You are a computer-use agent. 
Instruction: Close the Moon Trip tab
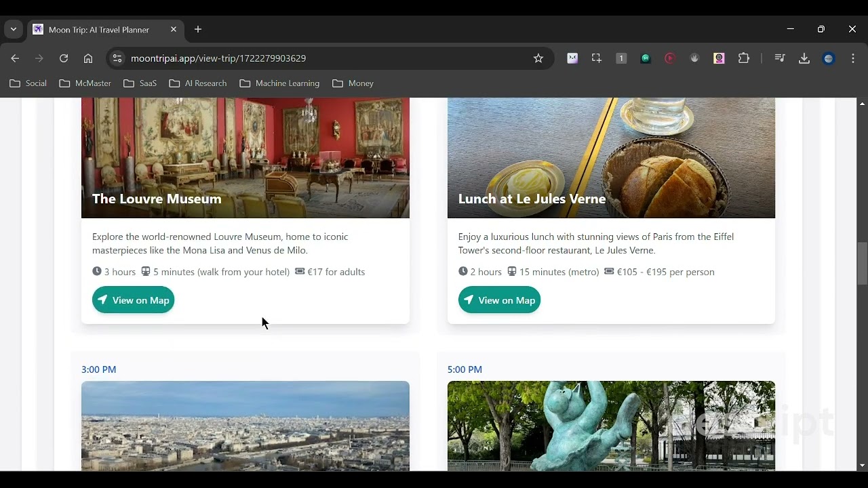click(x=174, y=30)
